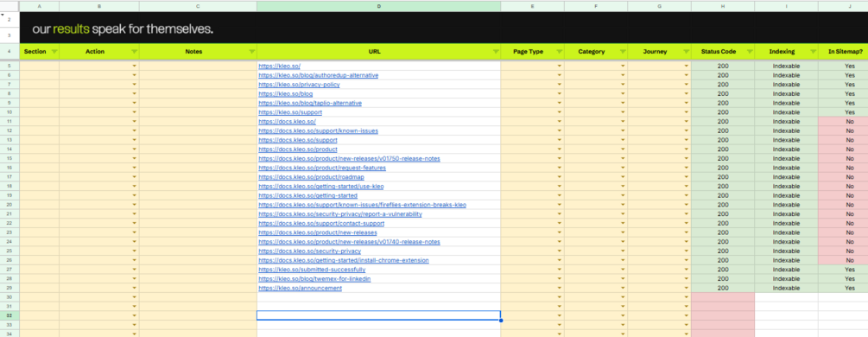
Task: Open the docs.kleo.so/security-privacy link
Action: click(x=309, y=251)
